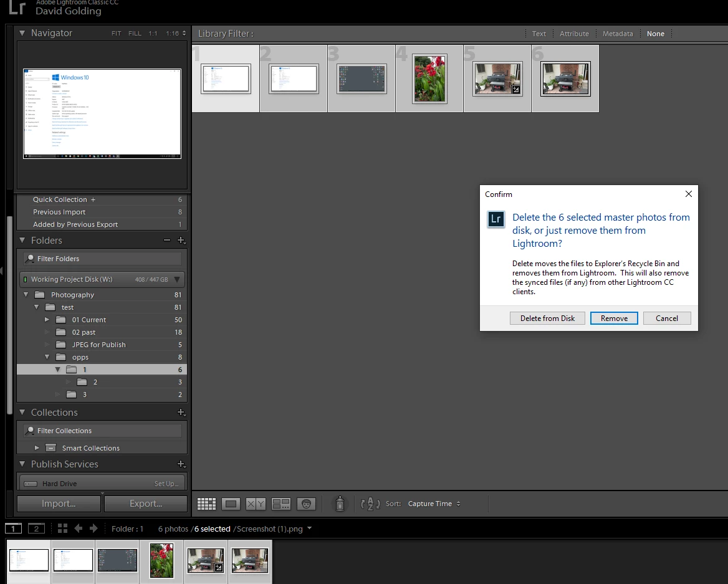Click the Import button

point(59,503)
